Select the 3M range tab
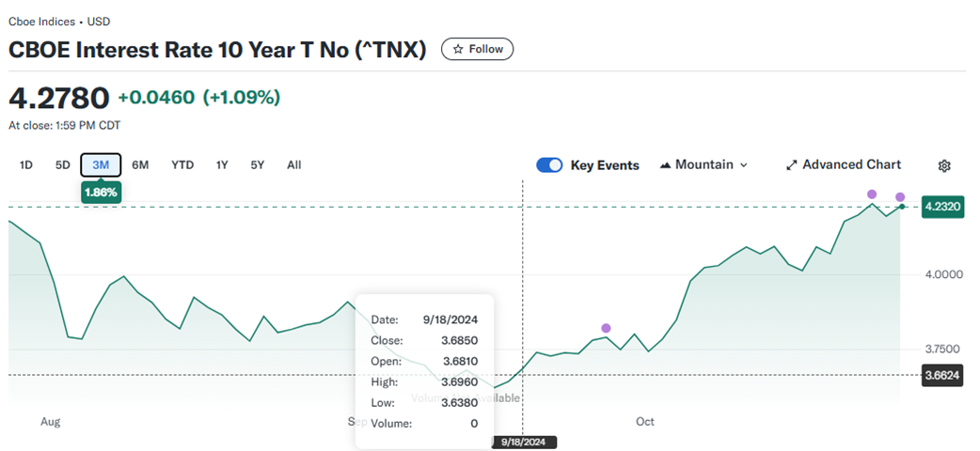Image resolution: width=980 pixels, height=451 pixels. [101, 165]
